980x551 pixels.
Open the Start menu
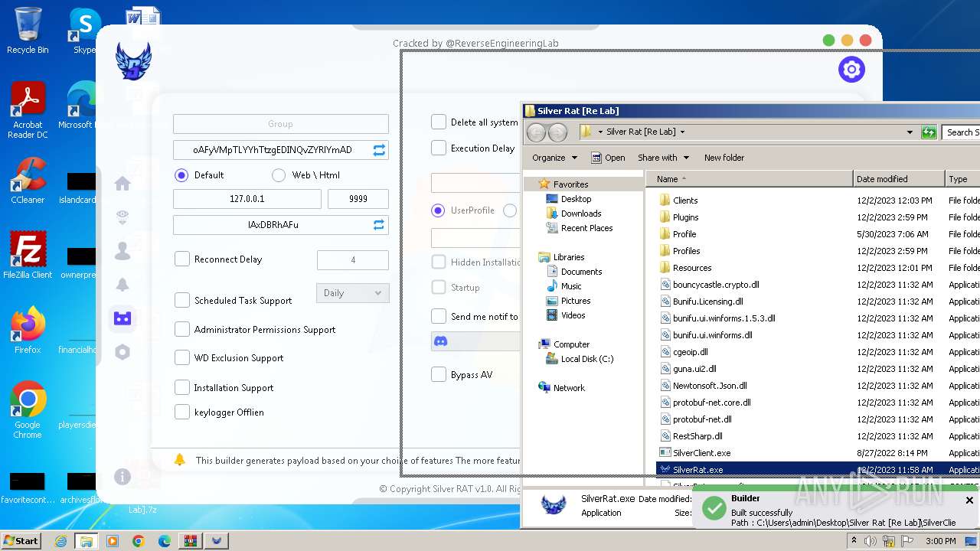[21, 541]
